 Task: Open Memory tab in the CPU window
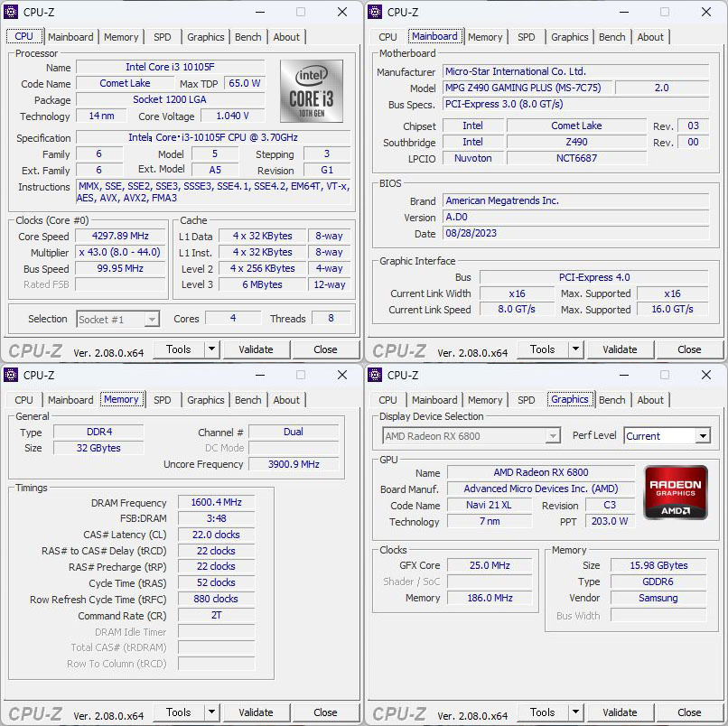(121, 37)
